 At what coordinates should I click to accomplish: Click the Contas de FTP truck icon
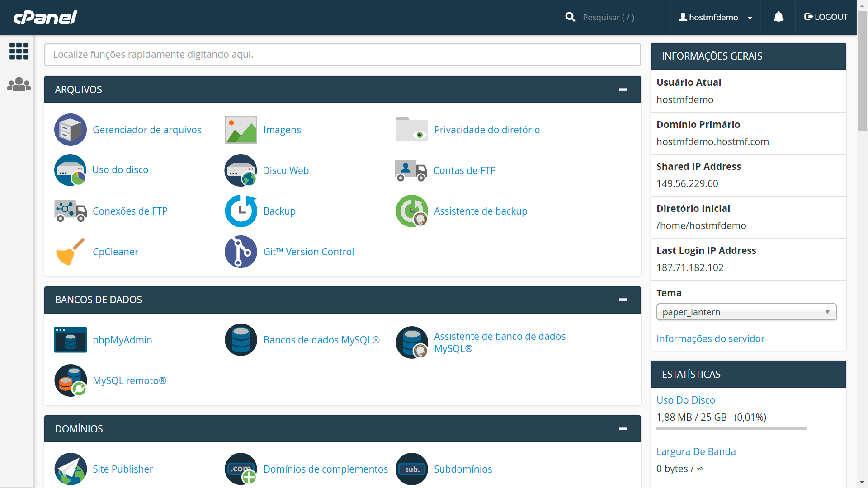pos(411,170)
